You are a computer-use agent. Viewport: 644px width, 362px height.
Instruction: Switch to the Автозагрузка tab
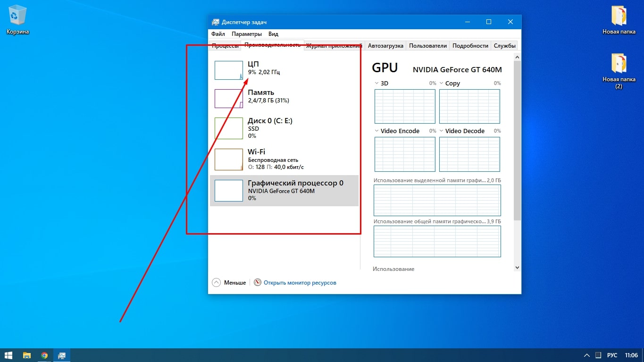pos(385,46)
